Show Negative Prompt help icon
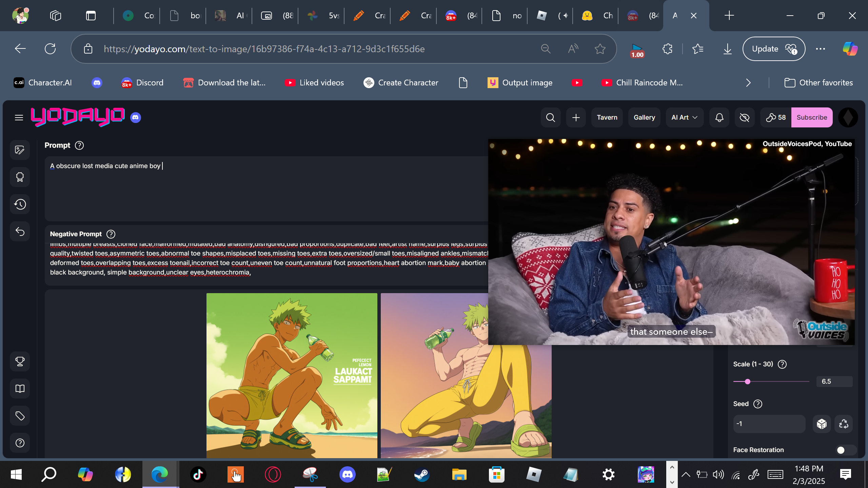 (111, 234)
